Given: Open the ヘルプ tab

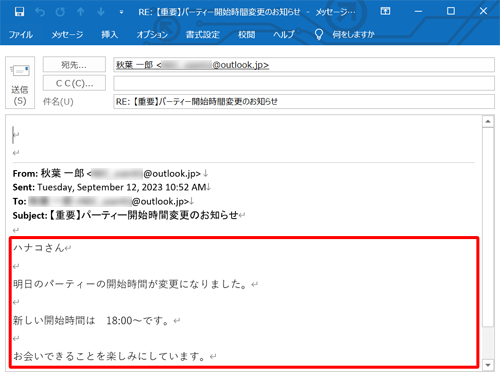Looking at the screenshot, I should (284, 34).
